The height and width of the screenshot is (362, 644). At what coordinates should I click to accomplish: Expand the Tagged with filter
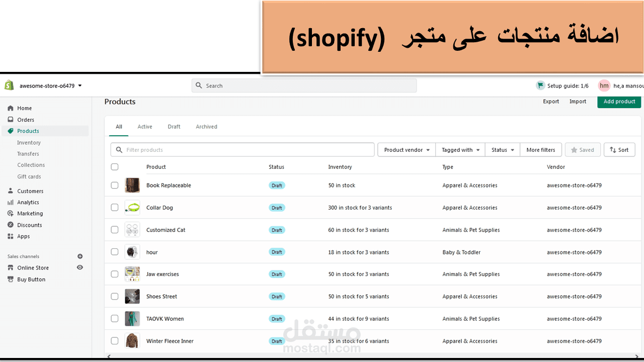tap(460, 150)
